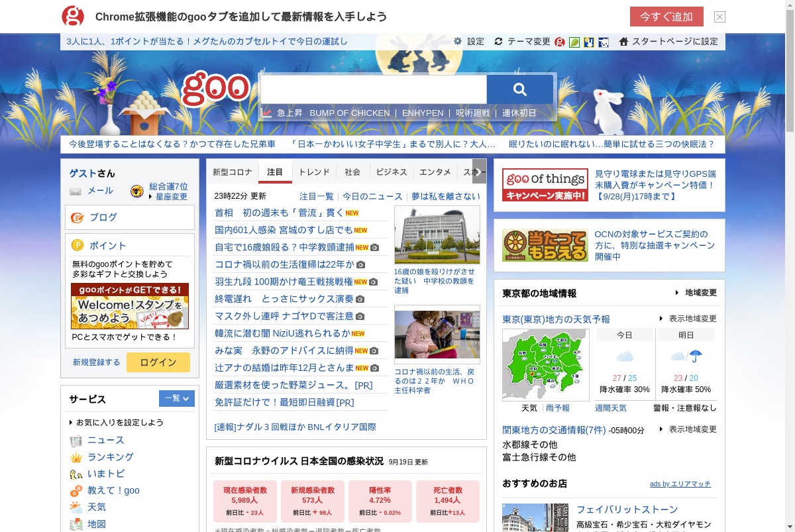
Task: Click trending keyword 呪術廻戦
Action: 473,113
